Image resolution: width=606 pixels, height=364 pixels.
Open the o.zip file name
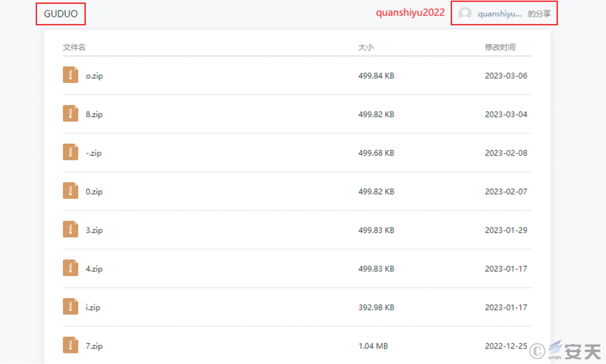(x=94, y=76)
